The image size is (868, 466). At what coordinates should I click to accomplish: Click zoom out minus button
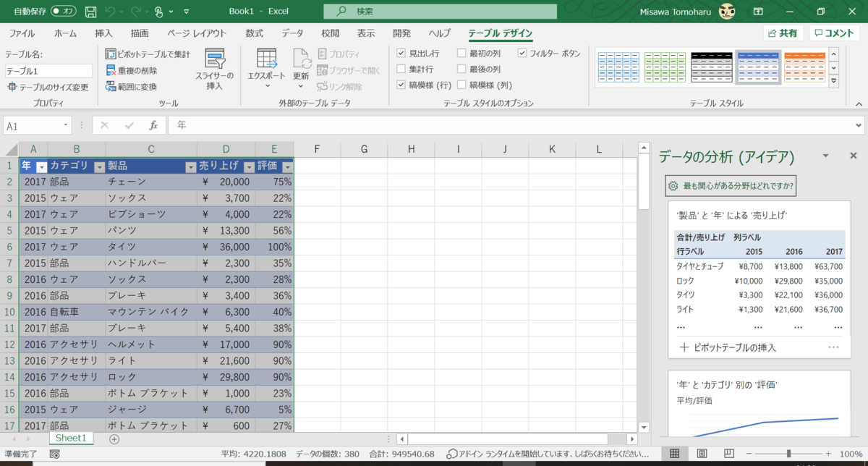(x=749, y=454)
